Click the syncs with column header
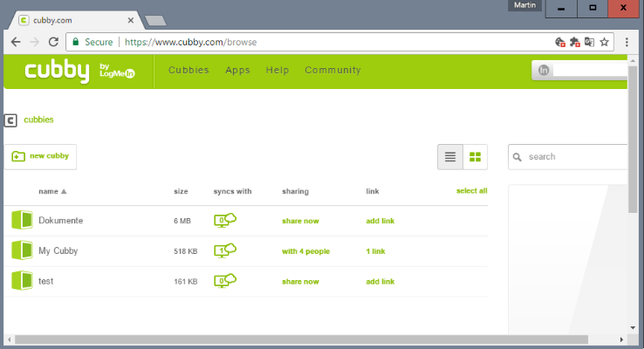This screenshot has height=349, width=644. tap(232, 191)
